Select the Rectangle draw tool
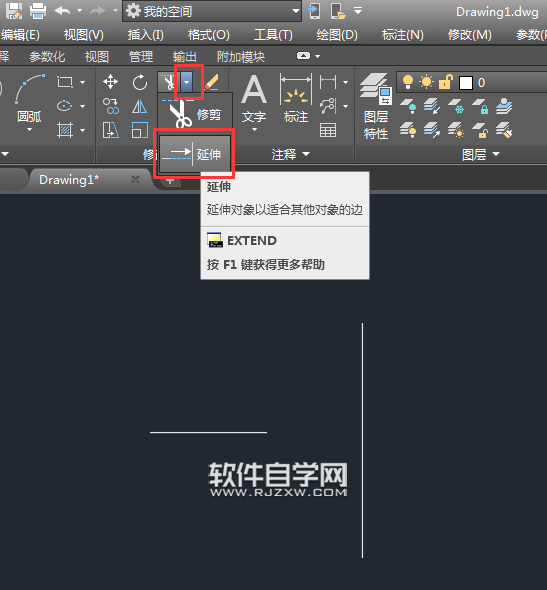The height and width of the screenshot is (590, 547). click(x=65, y=82)
